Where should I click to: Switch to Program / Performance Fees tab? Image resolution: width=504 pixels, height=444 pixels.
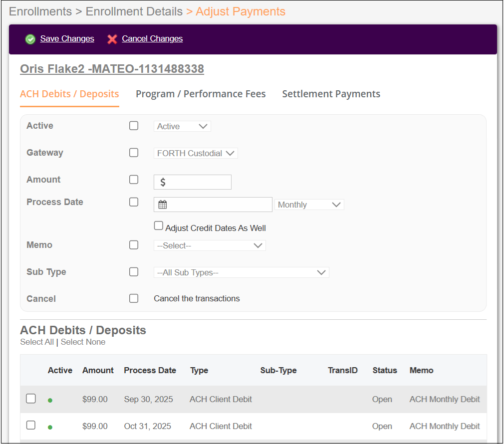coord(201,94)
